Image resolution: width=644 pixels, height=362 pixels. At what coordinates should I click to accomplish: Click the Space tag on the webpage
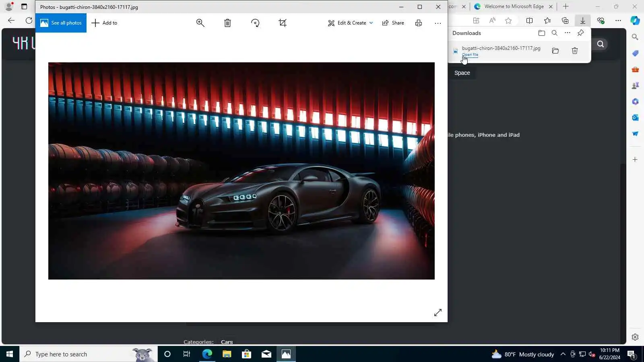point(462,73)
